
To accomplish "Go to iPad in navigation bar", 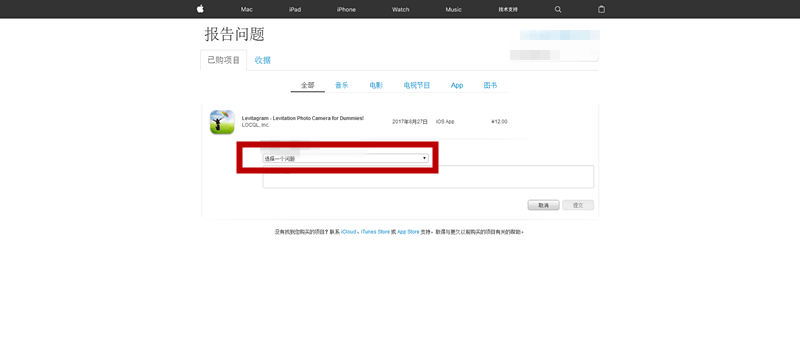I will [x=295, y=10].
